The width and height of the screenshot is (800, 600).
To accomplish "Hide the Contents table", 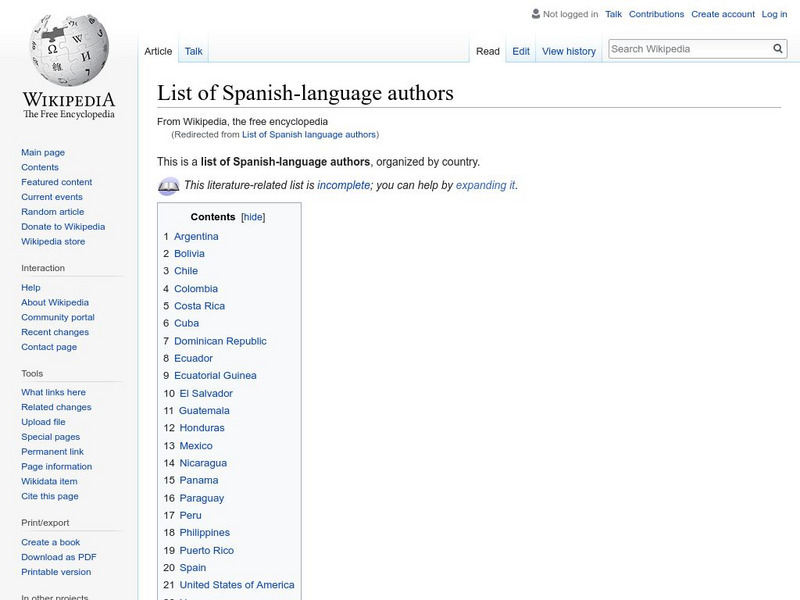I will pos(253,217).
